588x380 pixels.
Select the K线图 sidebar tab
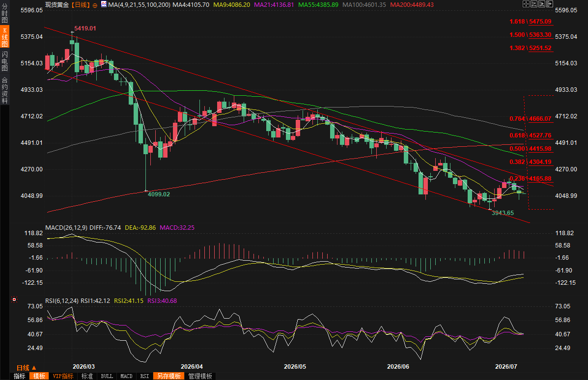click(x=4, y=37)
